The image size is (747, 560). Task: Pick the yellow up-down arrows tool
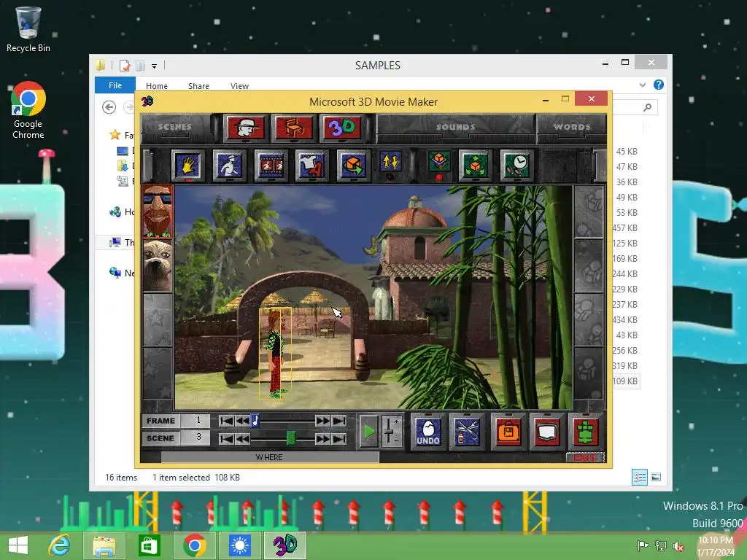[391, 162]
